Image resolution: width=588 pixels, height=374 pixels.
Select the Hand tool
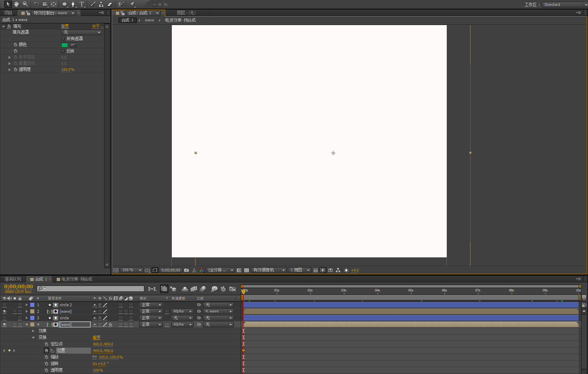pos(16,4)
